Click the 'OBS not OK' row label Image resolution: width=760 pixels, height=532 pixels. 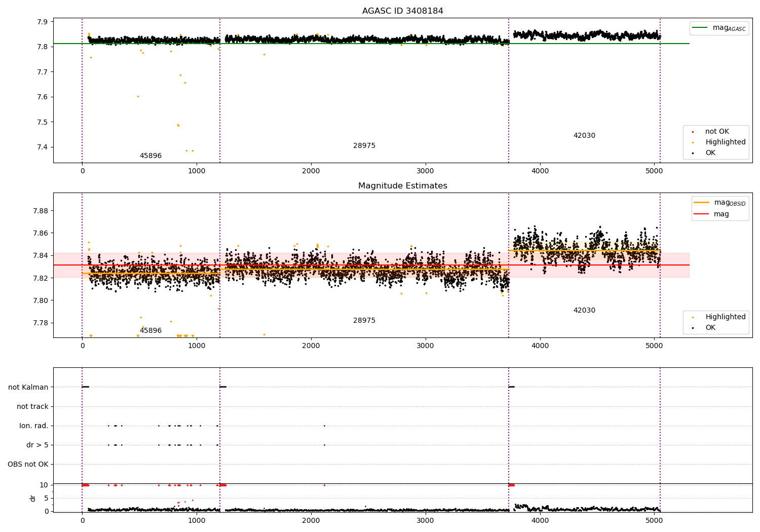(x=28, y=464)
